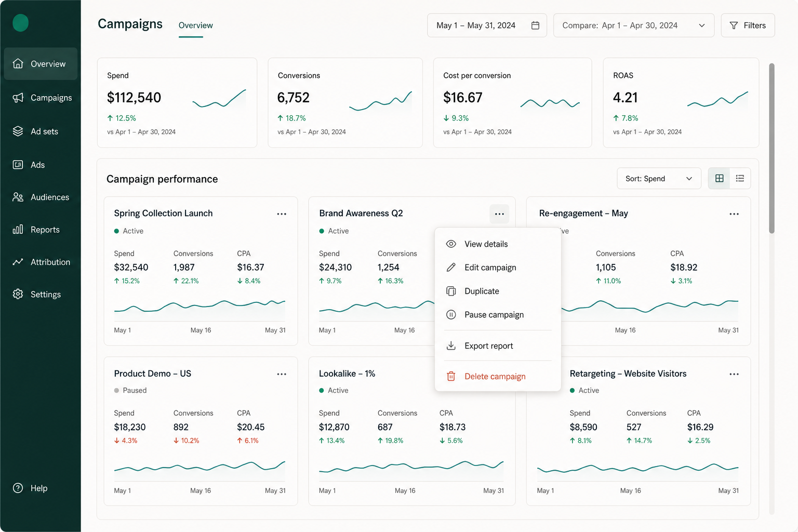Choose Delete campaign from menu
Viewport: 798px width, 532px height.
coord(498,377)
